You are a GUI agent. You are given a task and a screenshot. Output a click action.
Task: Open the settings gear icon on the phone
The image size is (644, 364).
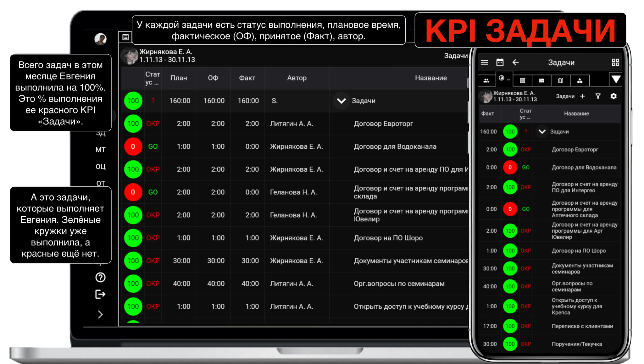tap(613, 96)
